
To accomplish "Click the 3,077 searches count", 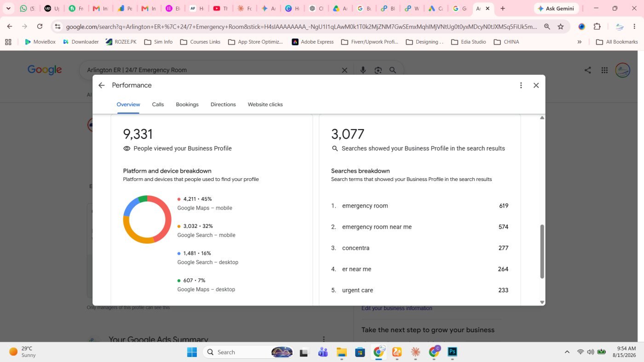I will coord(347,134).
